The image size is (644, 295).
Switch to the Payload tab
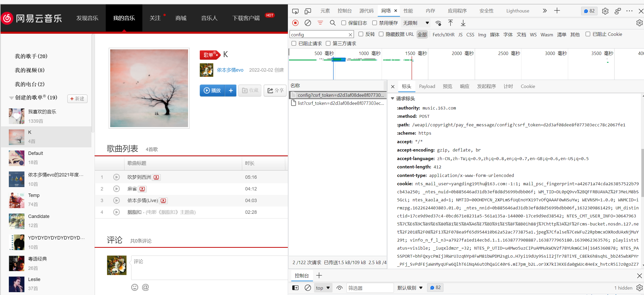click(x=427, y=86)
